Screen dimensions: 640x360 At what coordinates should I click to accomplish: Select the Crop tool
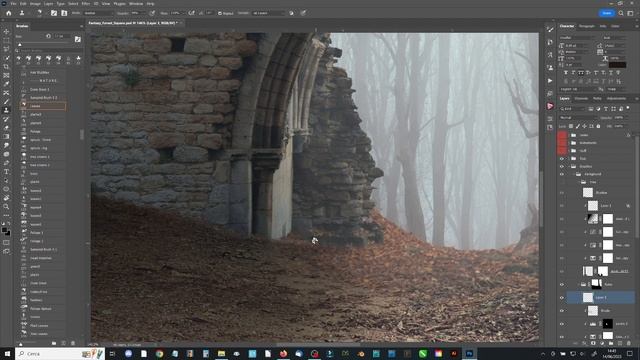pyautogui.click(x=6, y=67)
